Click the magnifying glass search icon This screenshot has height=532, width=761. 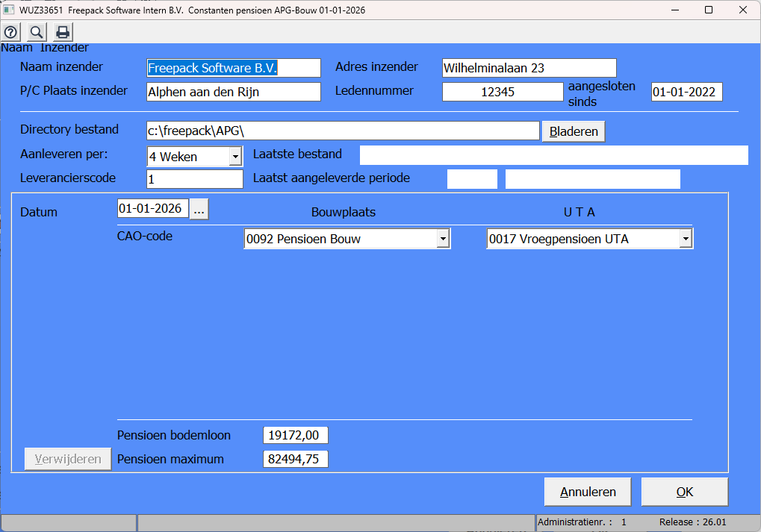pyautogui.click(x=36, y=32)
